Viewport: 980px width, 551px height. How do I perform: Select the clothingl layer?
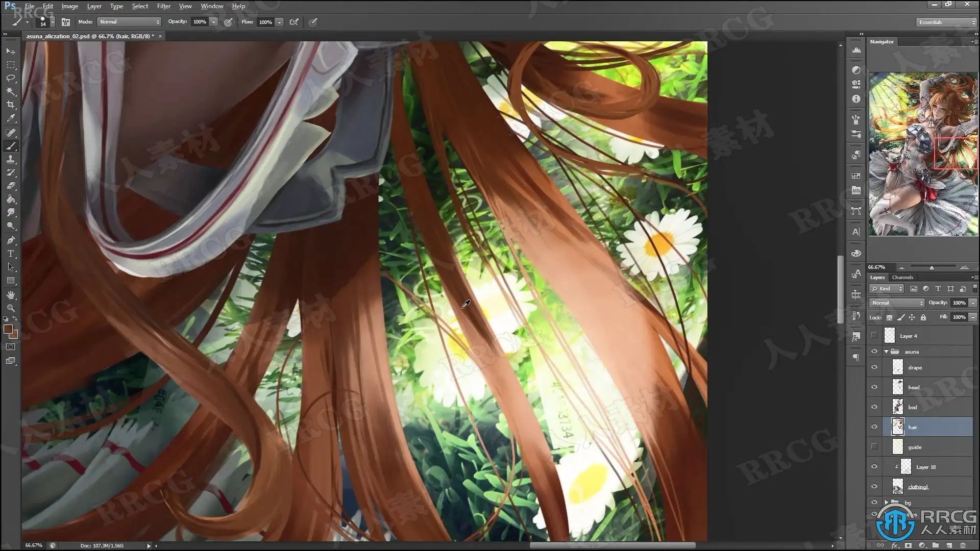pyautogui.click(x=918, y=487)
